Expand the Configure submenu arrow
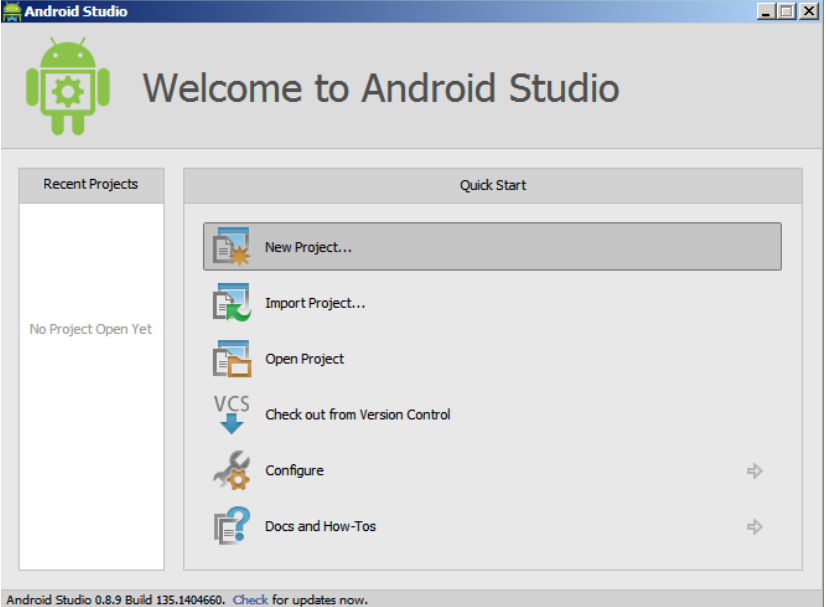 pyautogui.click(x=755, y=471)
